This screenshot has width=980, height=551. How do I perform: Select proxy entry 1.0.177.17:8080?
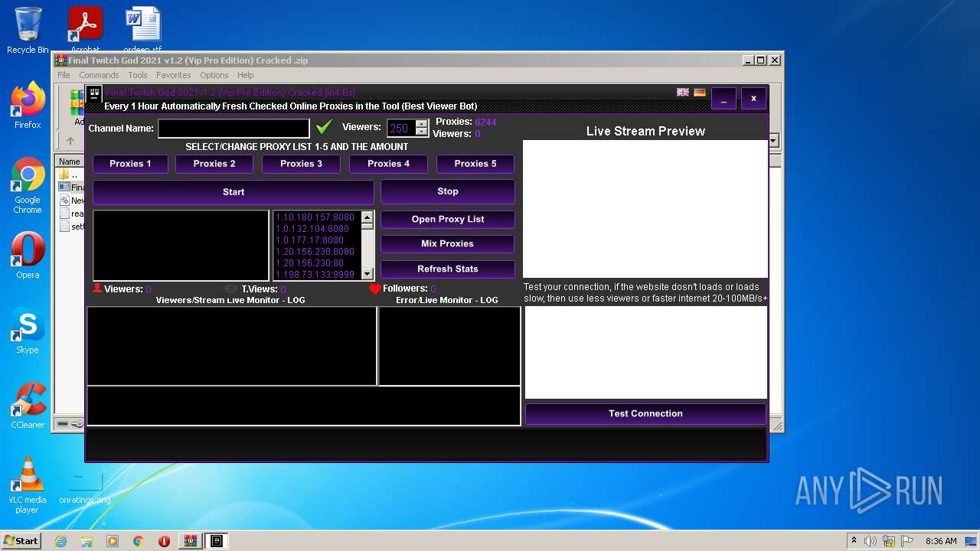(x=309, y=240)
